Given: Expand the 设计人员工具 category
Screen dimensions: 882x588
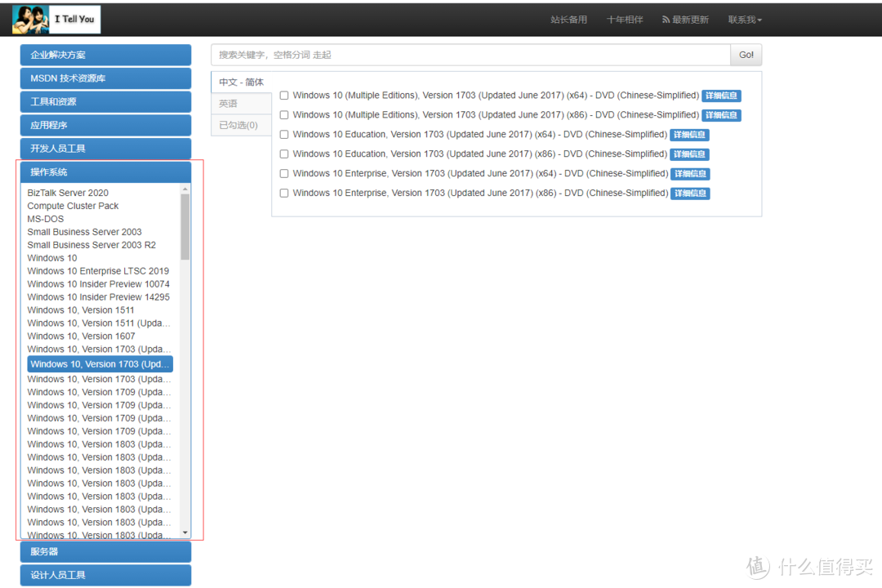Looking at the screenshot, I should (x=105, y=575).
